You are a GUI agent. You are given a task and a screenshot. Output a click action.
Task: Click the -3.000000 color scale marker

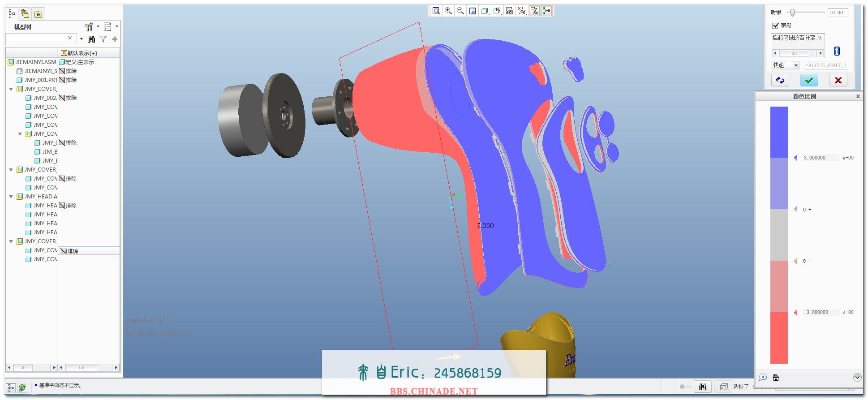796,312
